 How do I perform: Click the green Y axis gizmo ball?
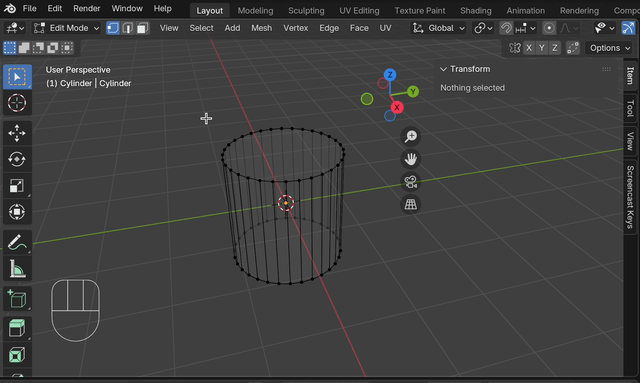(x=413, y=91)
